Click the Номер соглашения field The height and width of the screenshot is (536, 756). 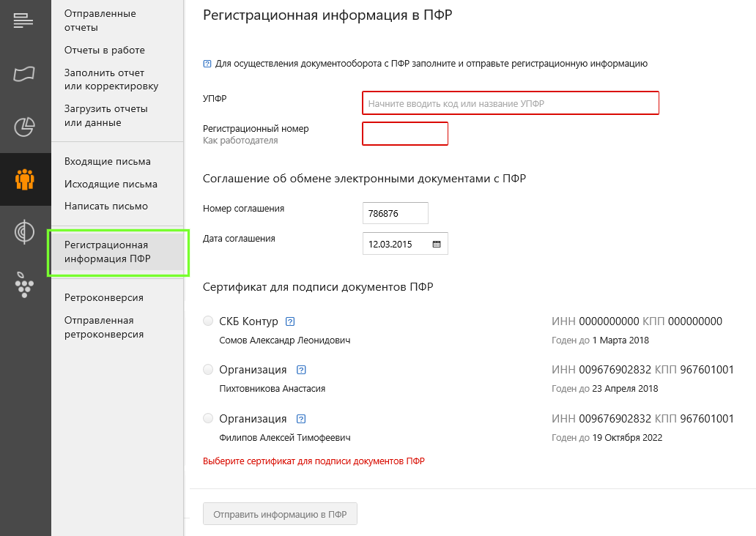tap(396, 213)
